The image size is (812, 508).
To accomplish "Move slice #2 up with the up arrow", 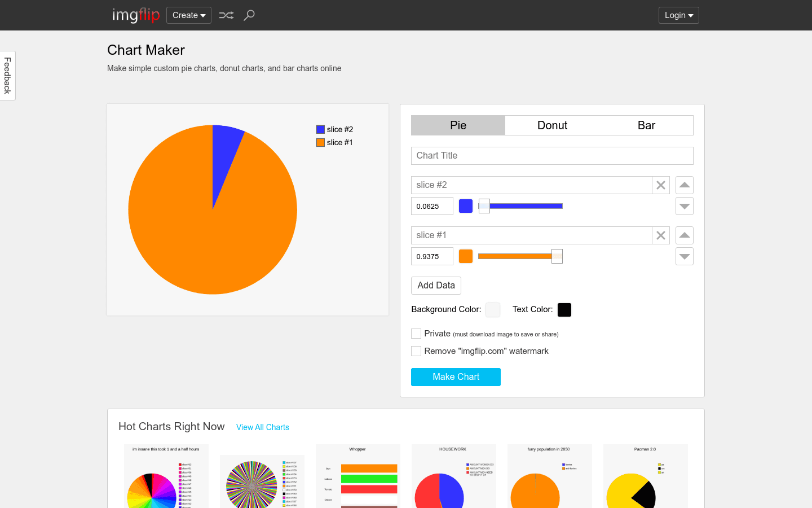I will (x=684, y=185).
